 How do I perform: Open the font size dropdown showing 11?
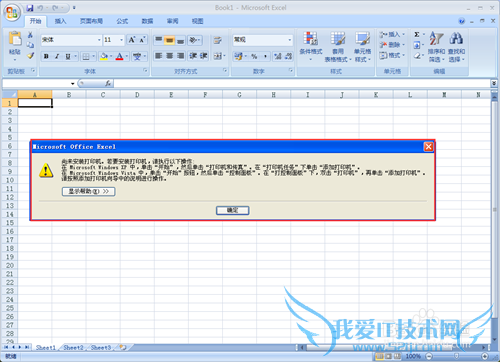click(x=121, y=40)
